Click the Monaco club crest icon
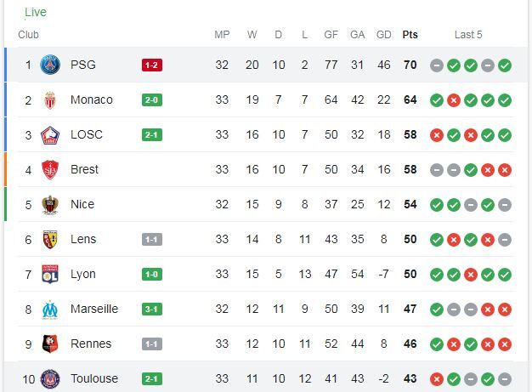532x392 pixels. (x=51, y=99)
